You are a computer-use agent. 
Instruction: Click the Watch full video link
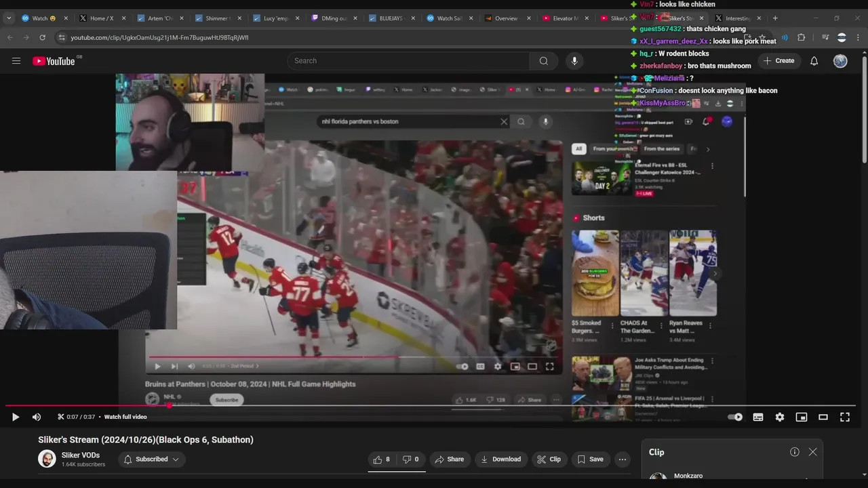(125, 417)
